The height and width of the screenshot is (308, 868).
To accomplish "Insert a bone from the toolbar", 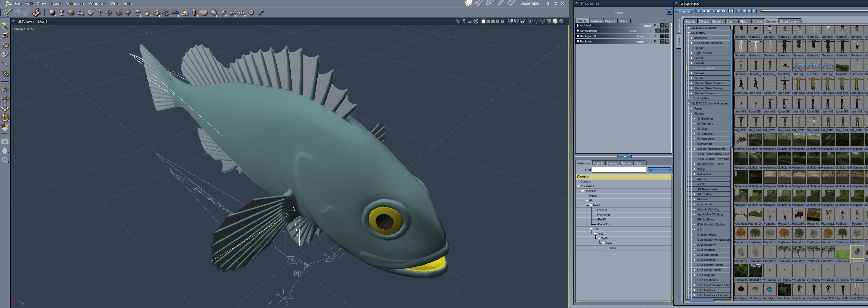I will (260, 12).
